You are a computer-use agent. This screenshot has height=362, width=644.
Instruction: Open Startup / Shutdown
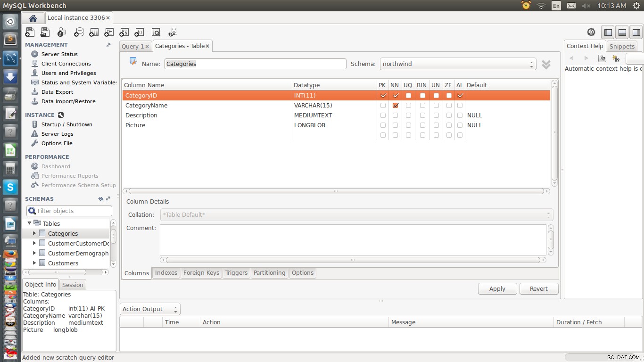point(66,124)
